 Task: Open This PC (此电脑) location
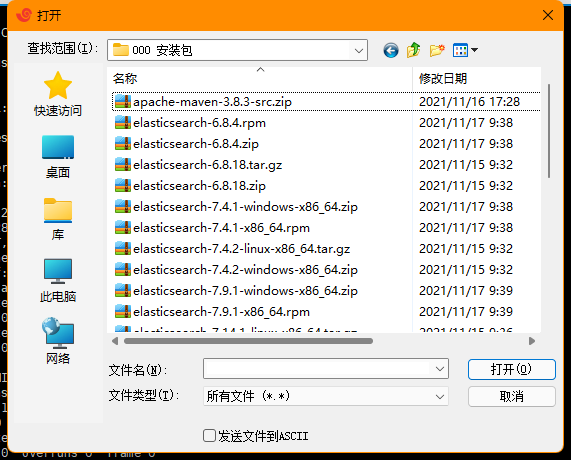click(58, 281)
